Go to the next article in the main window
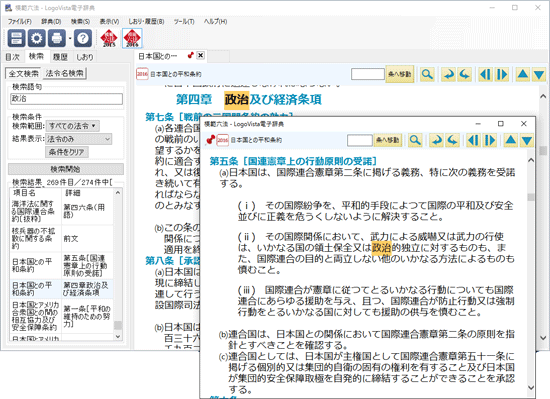This screenshot has height=399, width=550. (x=502, y=74)
